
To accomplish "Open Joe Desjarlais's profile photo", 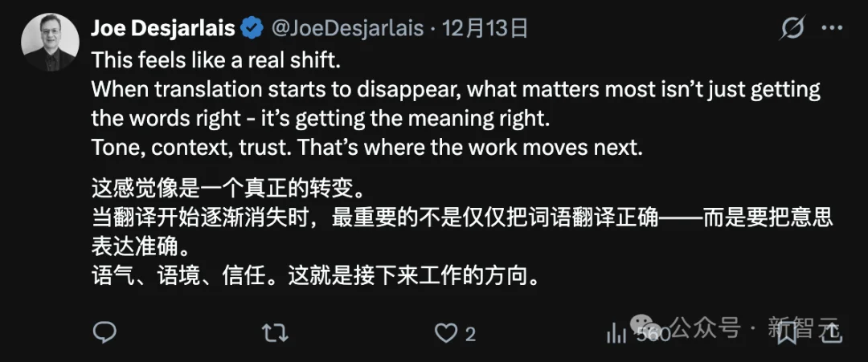I will click(x=50, y=42).
